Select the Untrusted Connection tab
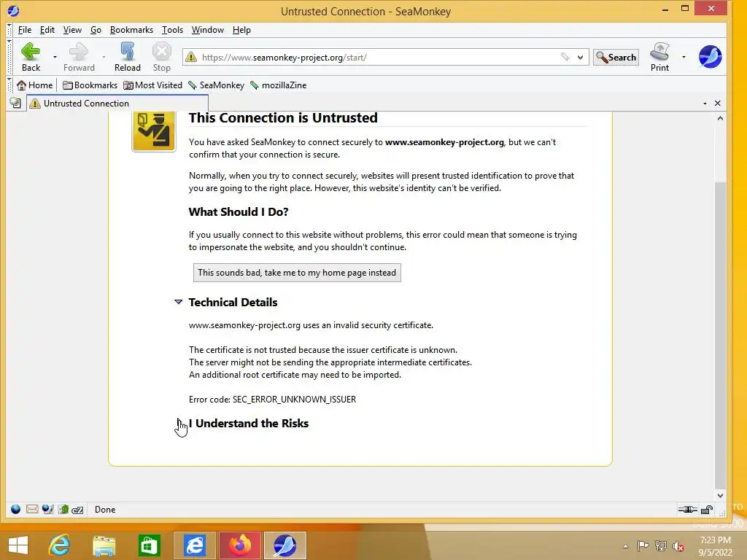 coord(117,104)
